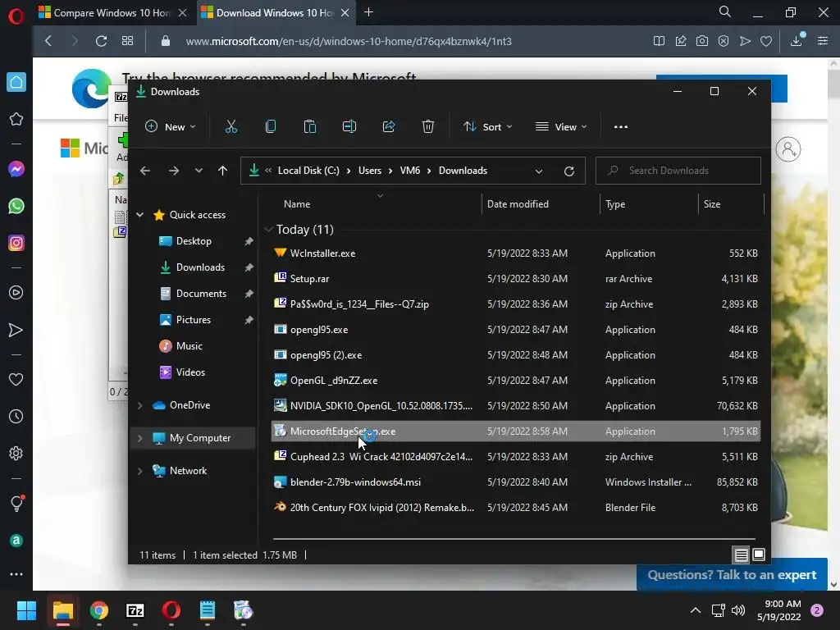840x630 pixels.
Task: Expand the OneDrive tree node
Action: click(x=139, y=405)
